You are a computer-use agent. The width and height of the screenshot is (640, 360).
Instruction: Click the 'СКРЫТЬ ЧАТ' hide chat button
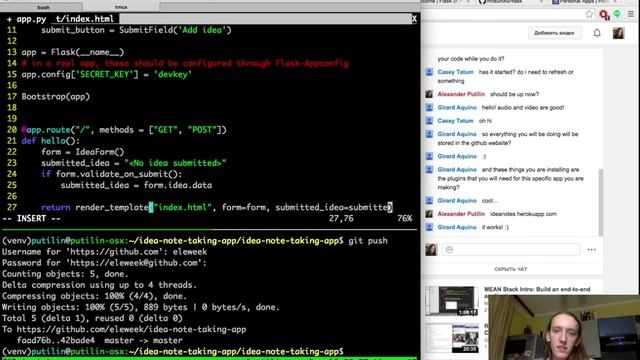click(x=511, y=269)
